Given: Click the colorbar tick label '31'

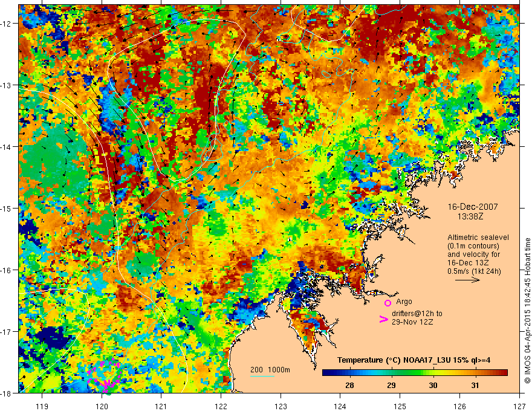Looking at the screenshot, I should [475, 385].
